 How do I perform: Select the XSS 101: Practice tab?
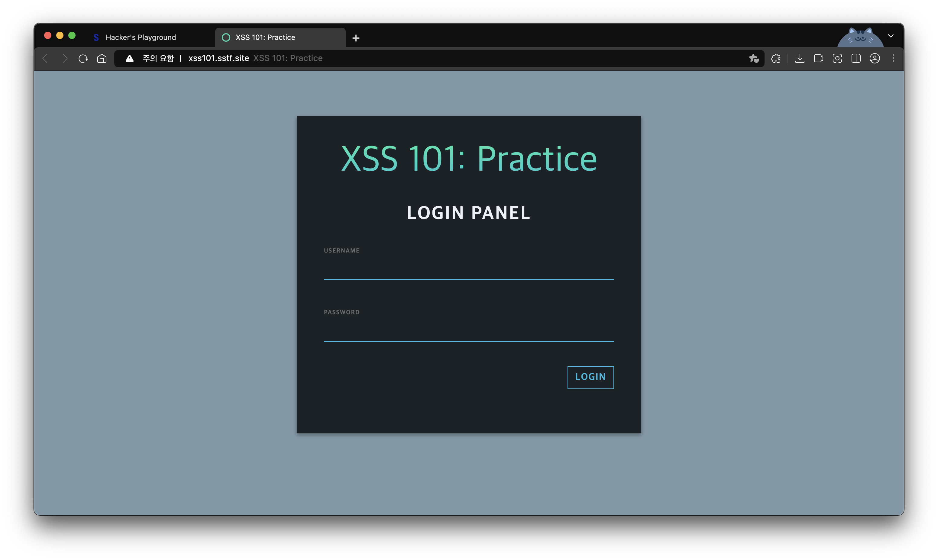pos(265,37)
